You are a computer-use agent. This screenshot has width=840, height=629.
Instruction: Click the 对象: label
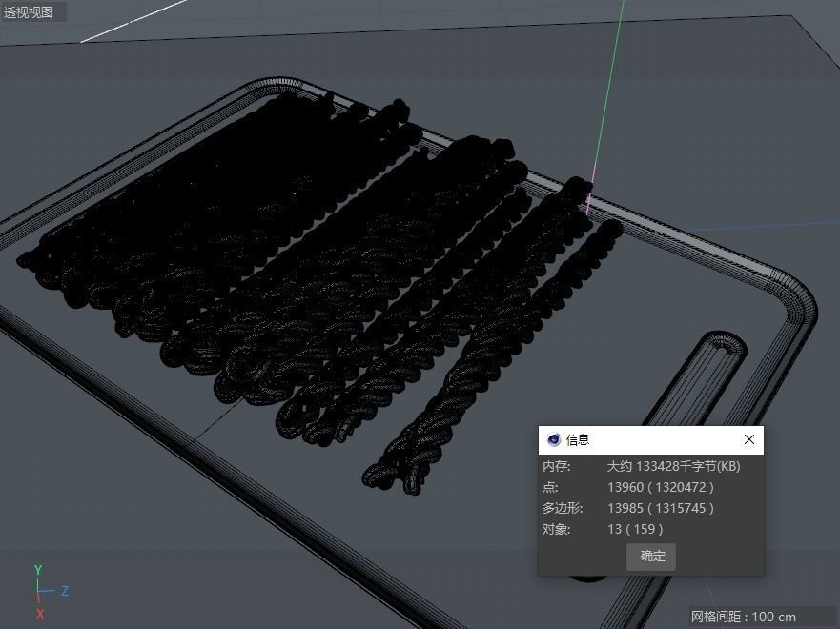click(556, 529)
